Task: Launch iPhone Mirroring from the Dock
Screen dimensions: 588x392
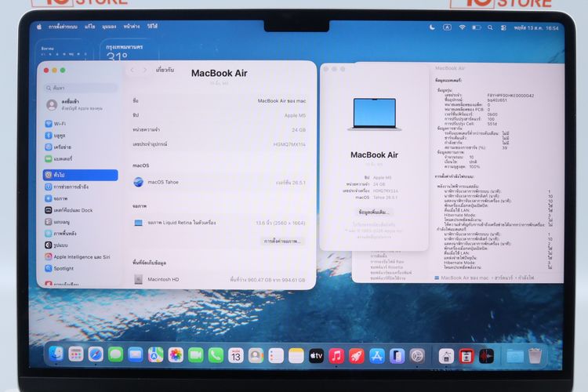Action: point(397,356)
